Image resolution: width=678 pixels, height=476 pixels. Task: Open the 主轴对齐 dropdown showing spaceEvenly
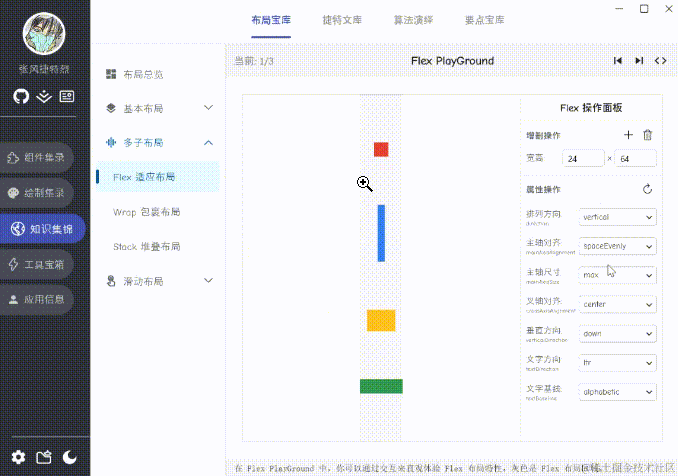(x=617, y=246)
